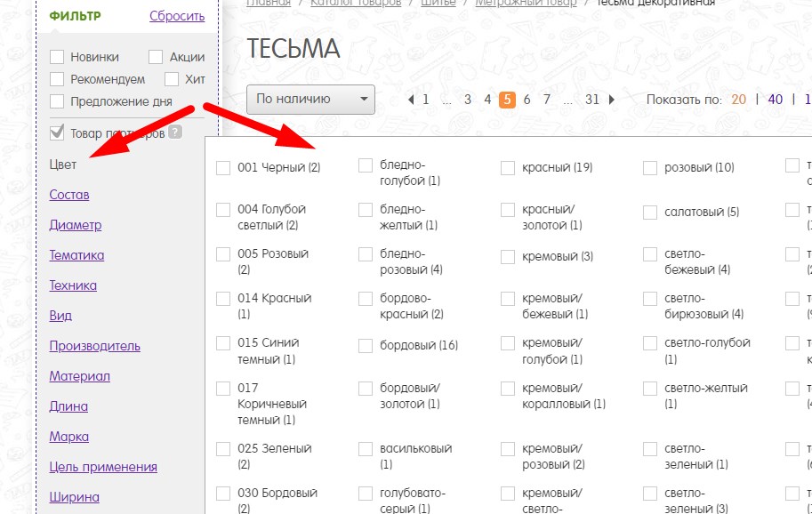Click the help question mark icon
The image size is (812, 514).
175,133
